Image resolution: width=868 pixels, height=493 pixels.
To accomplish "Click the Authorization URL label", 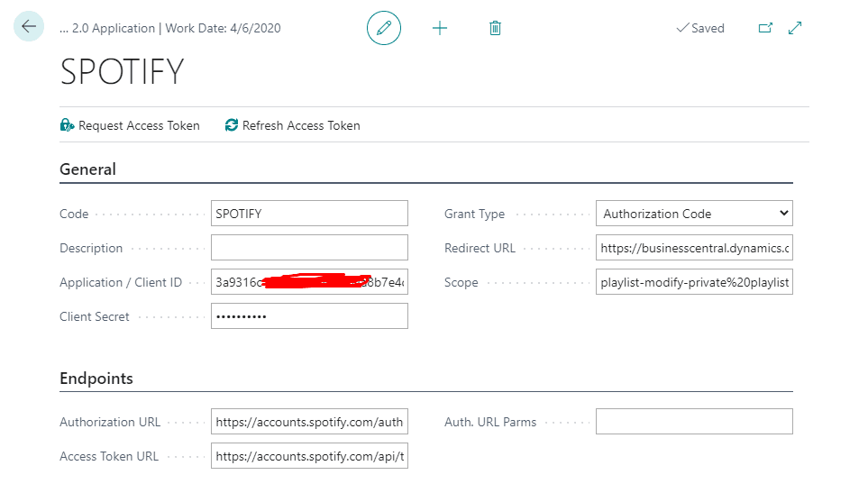I will [x=110, y=422].
